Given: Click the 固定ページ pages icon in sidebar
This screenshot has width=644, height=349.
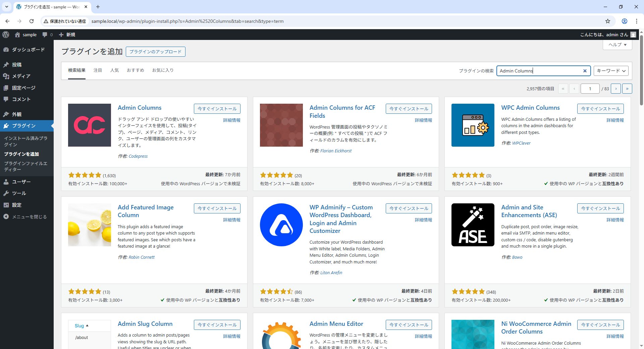Looking at the screenshot, I should [6, 88].
